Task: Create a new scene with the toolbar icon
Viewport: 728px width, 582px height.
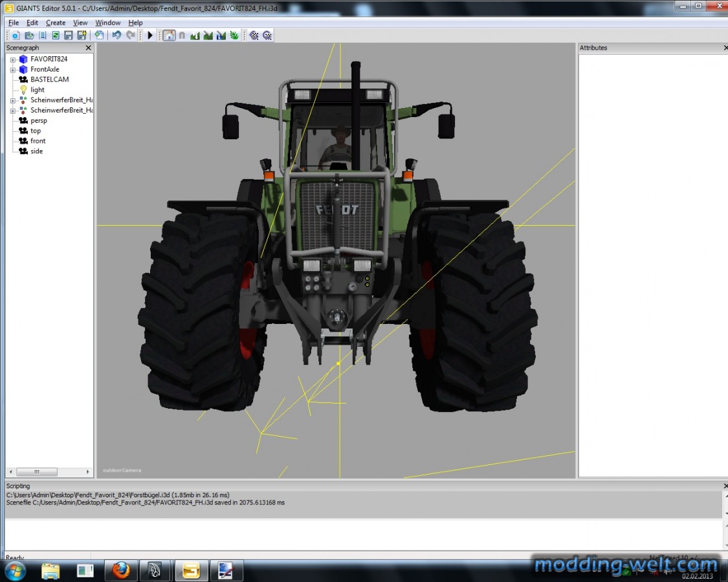Action: point(16,36)
